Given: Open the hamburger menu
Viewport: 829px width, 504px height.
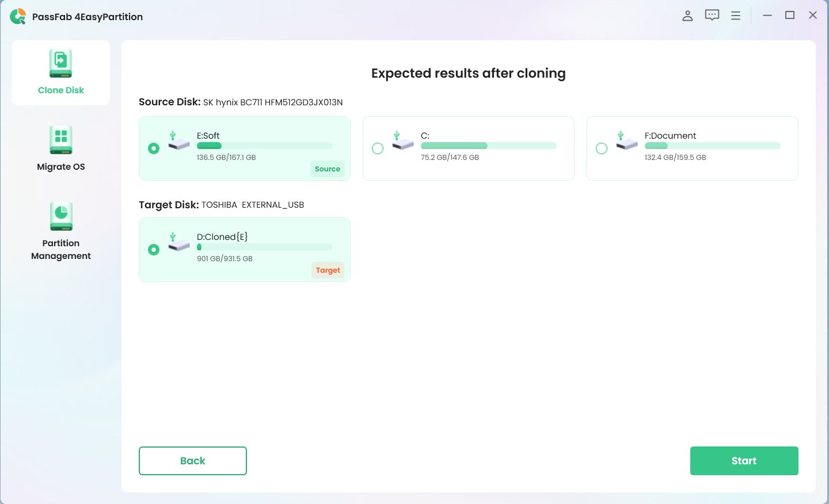Looking at the screenshot, I should click(x=736, y=16).
